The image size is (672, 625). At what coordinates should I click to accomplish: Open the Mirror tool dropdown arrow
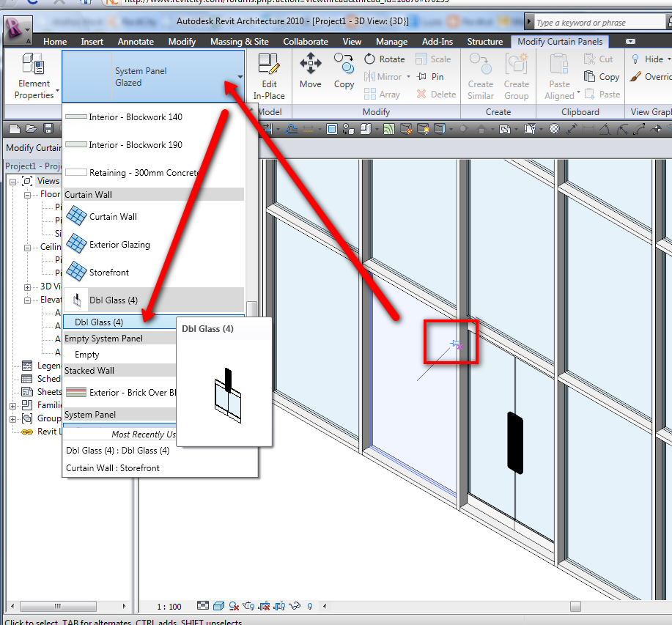tap(408, 77)
